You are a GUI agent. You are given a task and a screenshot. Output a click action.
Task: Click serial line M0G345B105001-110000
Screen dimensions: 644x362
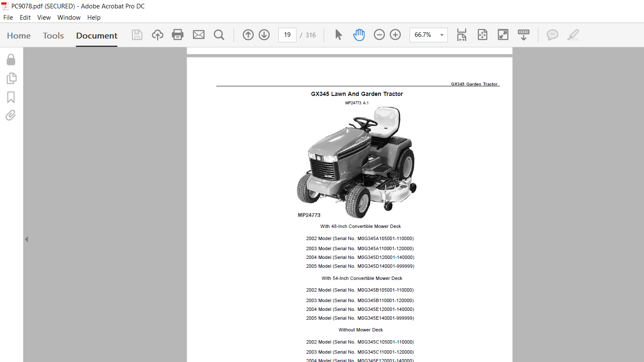(x=360, y=290)
